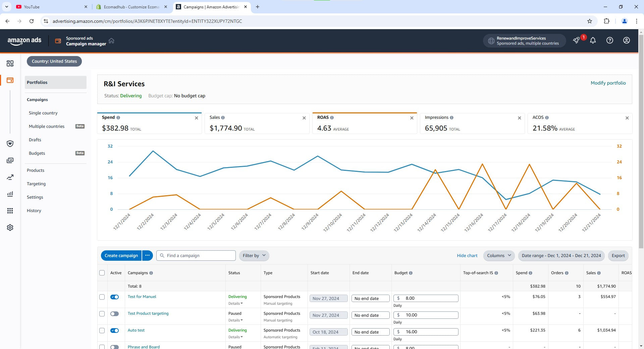Open the Test for Manuel campaign link
This screenshot has width=644, height=349.
[142, 297]
